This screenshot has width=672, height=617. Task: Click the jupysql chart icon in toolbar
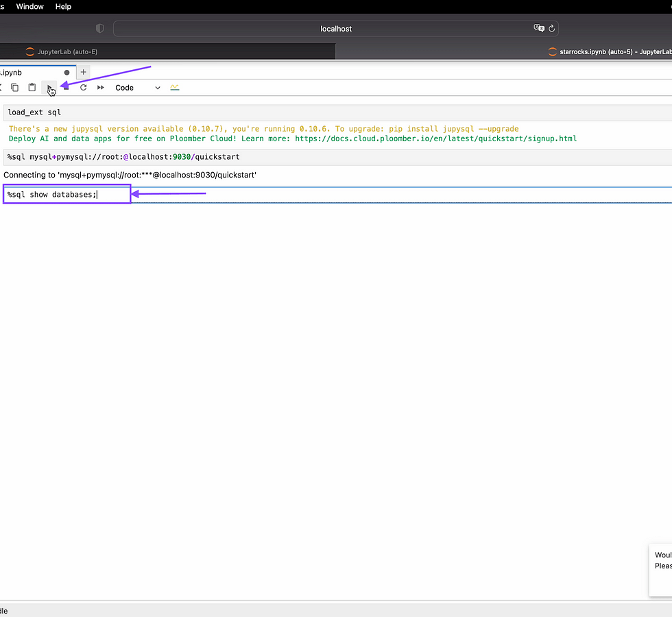pos(175,88)
